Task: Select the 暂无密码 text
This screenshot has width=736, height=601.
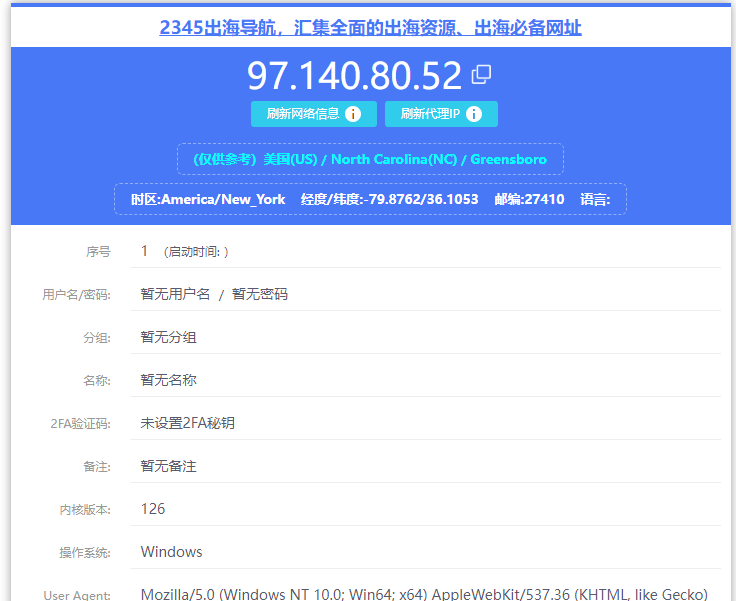Action: pyautogui.click(x=260, y=294)
